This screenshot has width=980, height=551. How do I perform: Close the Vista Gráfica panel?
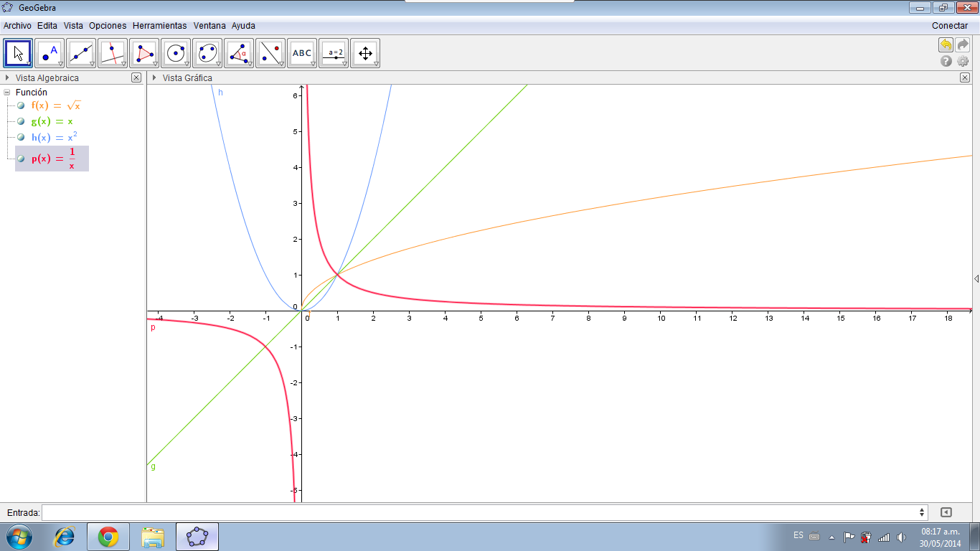(965, 77)
